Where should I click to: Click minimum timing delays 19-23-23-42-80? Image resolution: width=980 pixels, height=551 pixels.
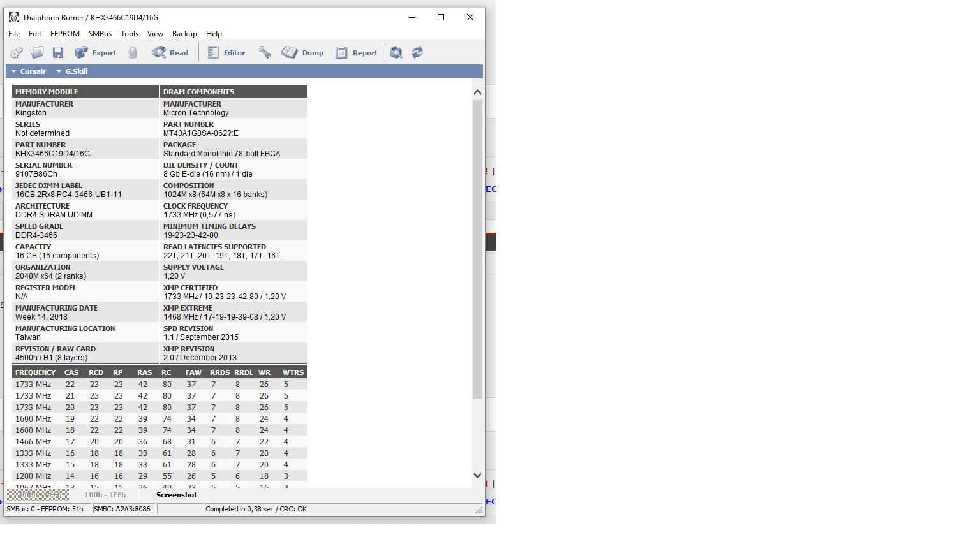[191, 235]
